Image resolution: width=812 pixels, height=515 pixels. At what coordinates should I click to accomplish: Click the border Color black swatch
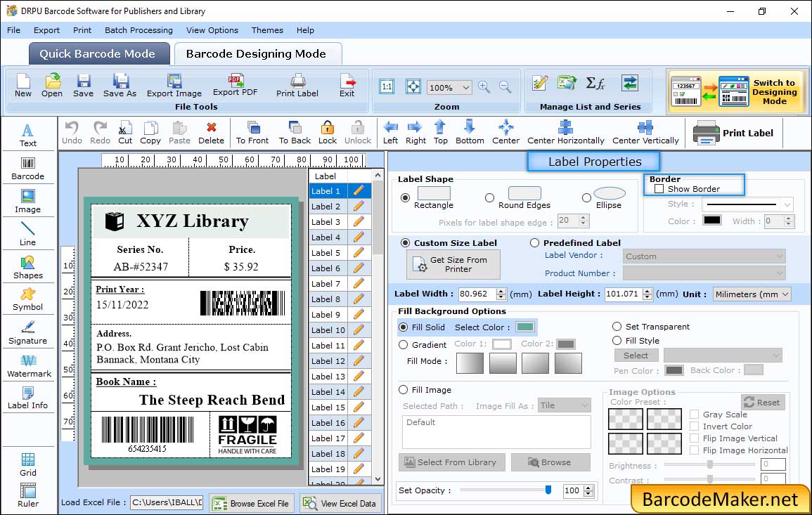click(712, 221)
